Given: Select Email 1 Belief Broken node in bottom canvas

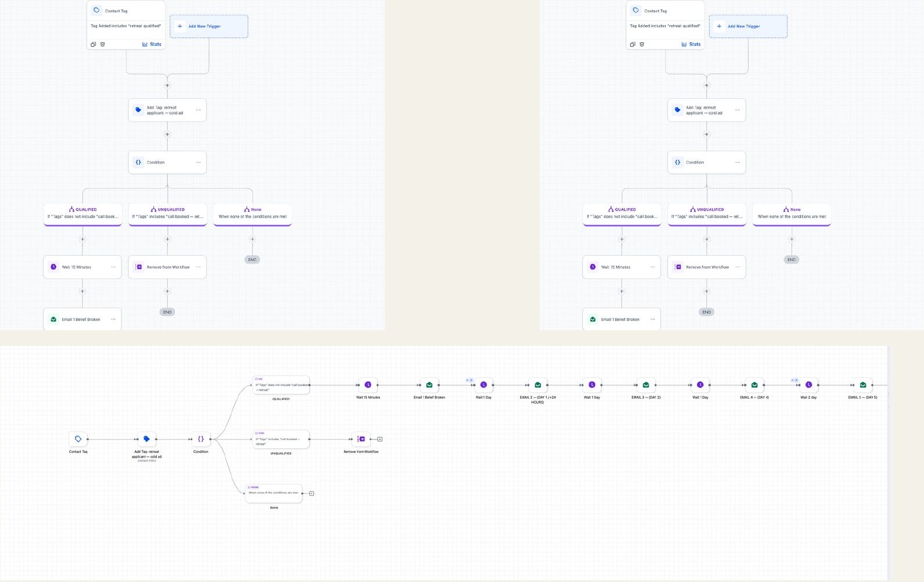Looking at the screenshot, I should (x=429, y=385).
